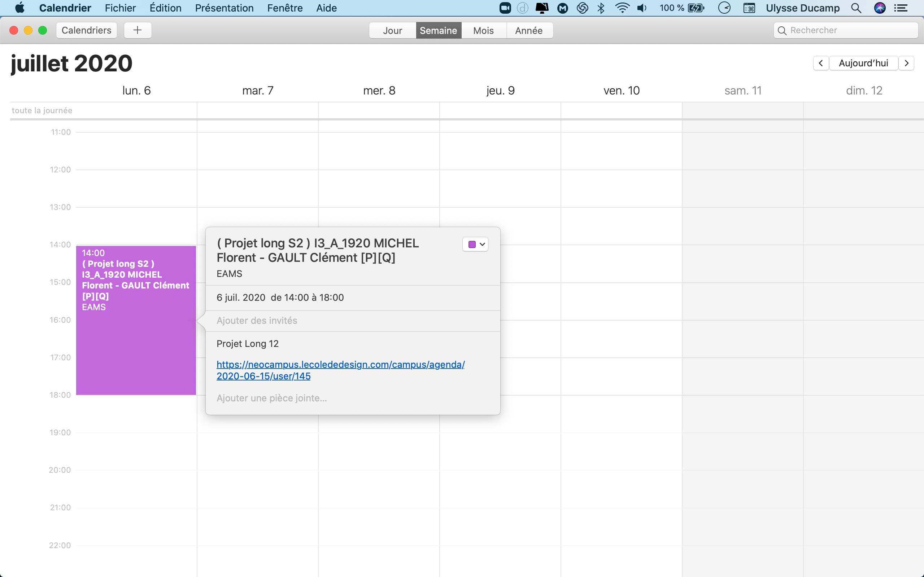Open the Notification Center list icon
The height and width of the screenshot is (577, 924).
tap(901, 8)
